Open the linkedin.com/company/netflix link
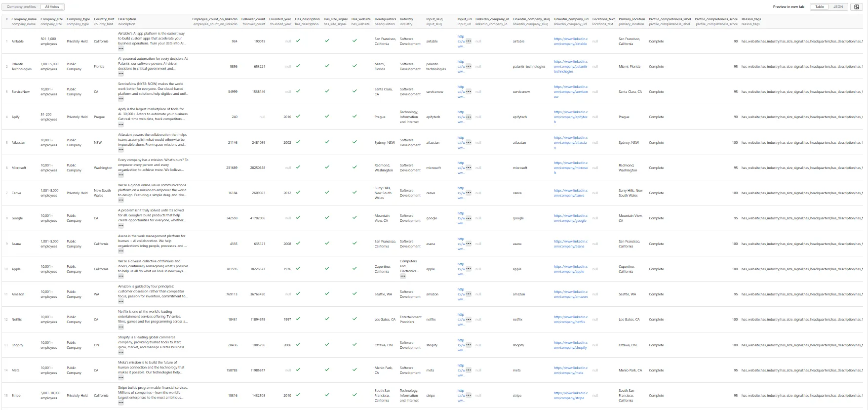868x410 pixels. coord(571,319)
